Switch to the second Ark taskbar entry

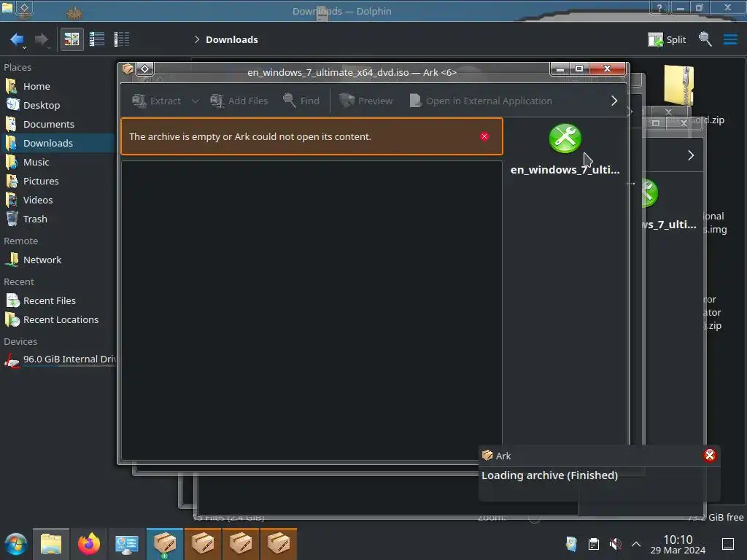click(x=203, y=544)
